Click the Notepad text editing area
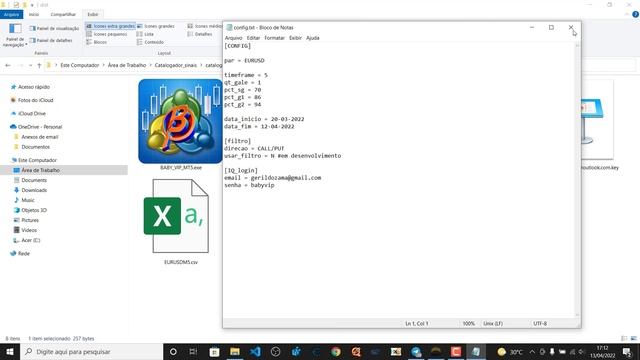Image resolution: width=640 pixels, height=360 pixels. [399, 180]
